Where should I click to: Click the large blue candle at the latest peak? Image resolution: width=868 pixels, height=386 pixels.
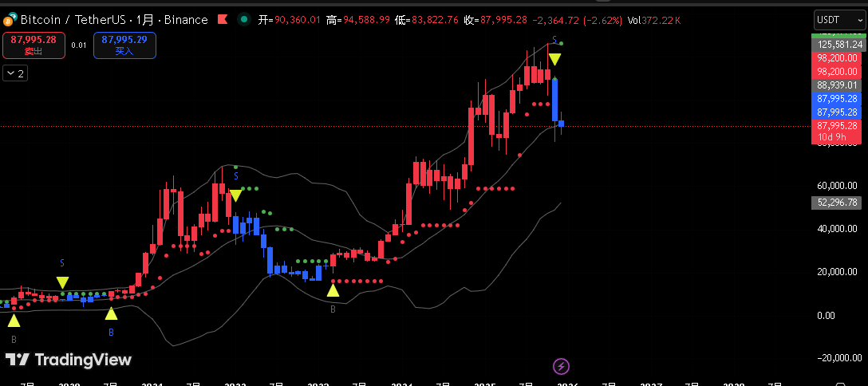(554, 100)
